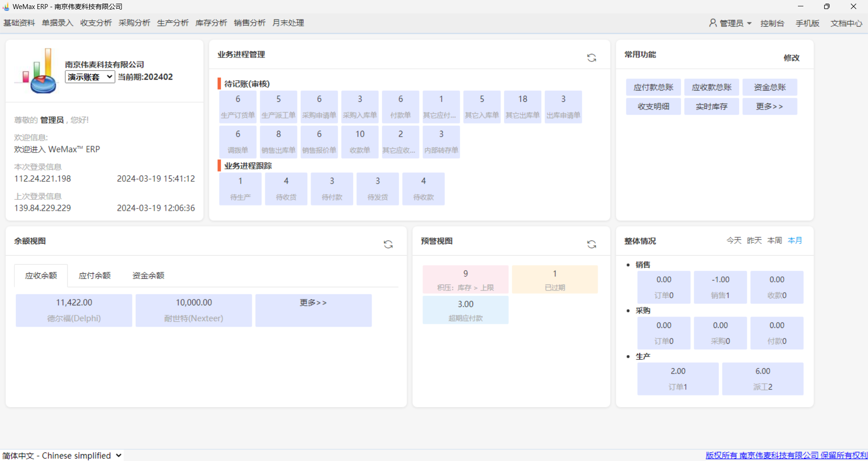Screen dimensions: 868x461
Task: Click the WeMax ERP title bar app icon
Action: [6, 7]
